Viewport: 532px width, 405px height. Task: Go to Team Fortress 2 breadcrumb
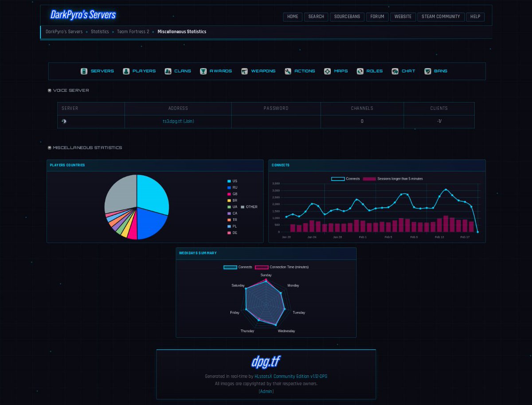coord(133,32)
